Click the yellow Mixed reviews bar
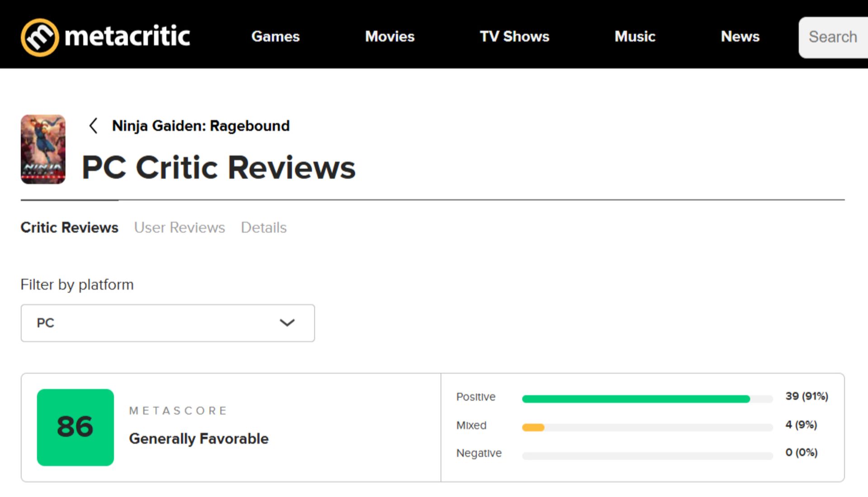This screenshot has height=497, width=868. click(533, 427)
